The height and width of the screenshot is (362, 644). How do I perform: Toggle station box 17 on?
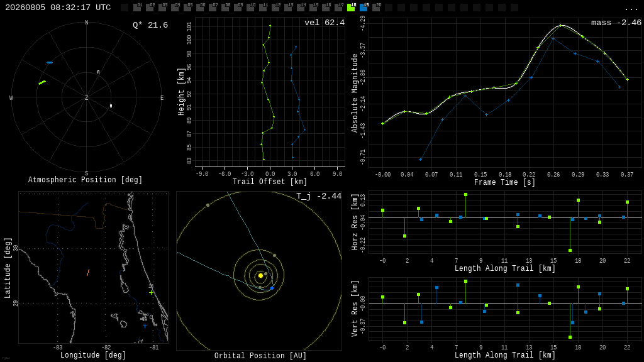(x=338, y=8)
